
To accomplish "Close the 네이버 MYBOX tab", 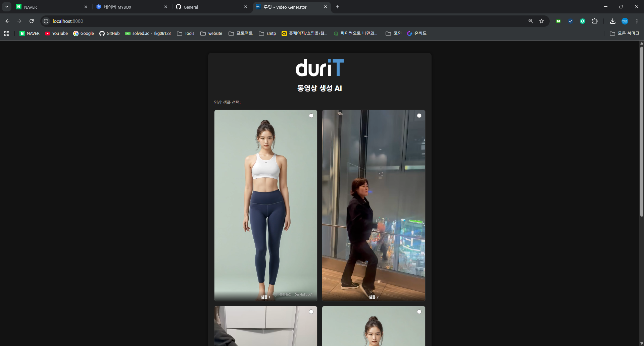I will 166,7.
